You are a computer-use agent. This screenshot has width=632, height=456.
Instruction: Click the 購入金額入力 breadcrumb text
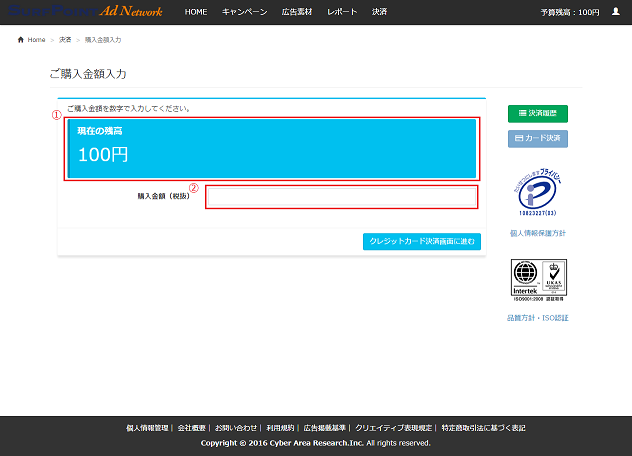[103, 40]
